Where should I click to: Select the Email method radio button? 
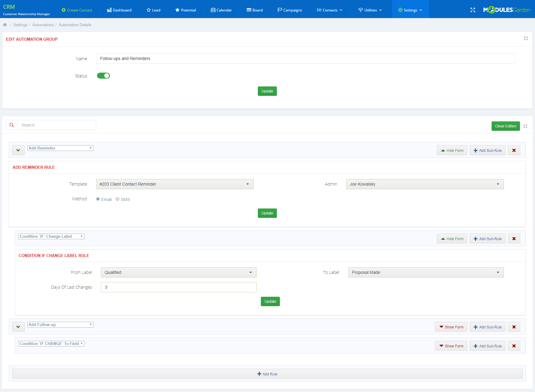click(x=98, y=199)
